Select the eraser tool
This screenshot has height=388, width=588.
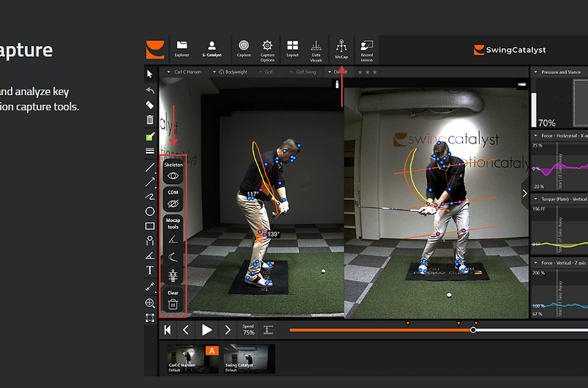coord(150,105)
